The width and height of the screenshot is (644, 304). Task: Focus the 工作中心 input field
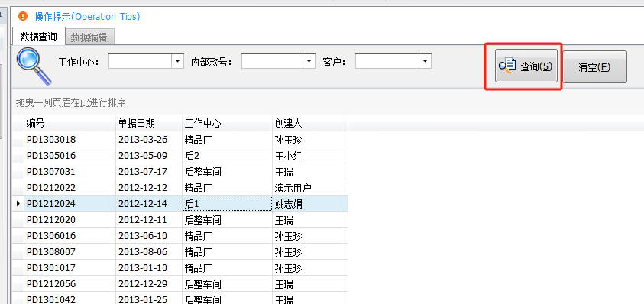pos(140,61)
